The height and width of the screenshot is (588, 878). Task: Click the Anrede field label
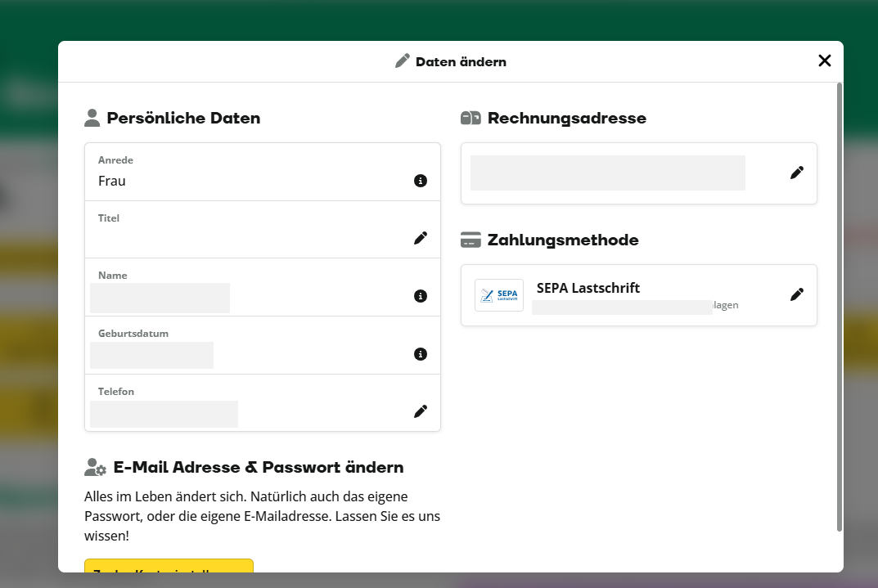(x=115, y=160)
